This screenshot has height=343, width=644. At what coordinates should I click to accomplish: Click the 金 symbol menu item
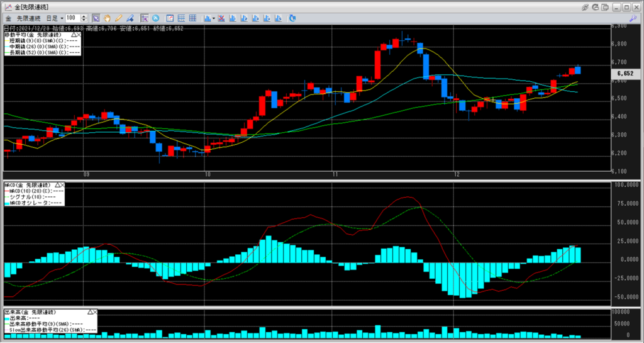pyautogui.click(x=9, y=18)
